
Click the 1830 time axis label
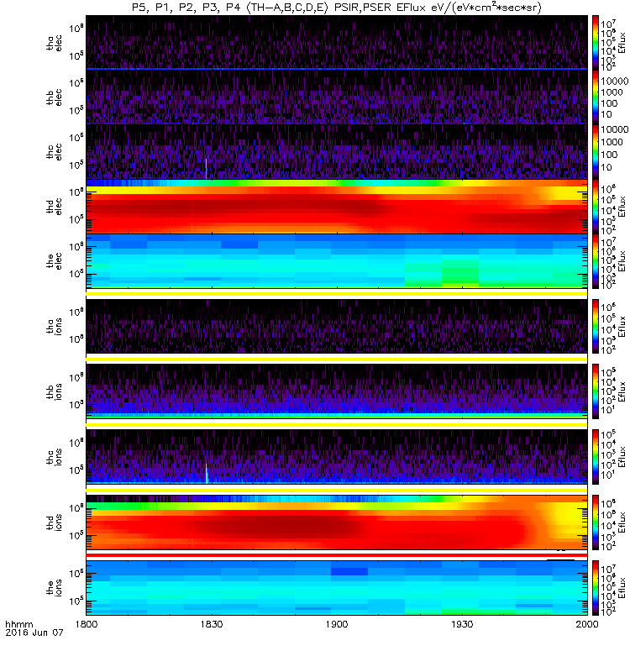pos(212,624)
